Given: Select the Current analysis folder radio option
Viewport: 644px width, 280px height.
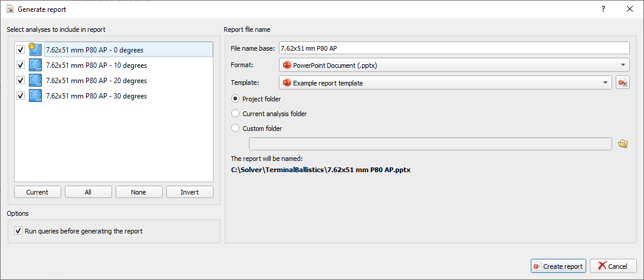Looking at the screenshot, I should 235,114.
